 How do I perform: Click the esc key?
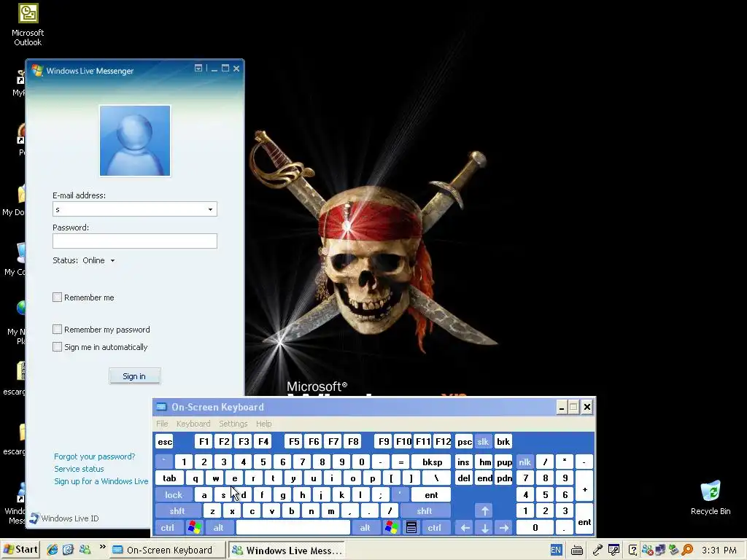165,441
